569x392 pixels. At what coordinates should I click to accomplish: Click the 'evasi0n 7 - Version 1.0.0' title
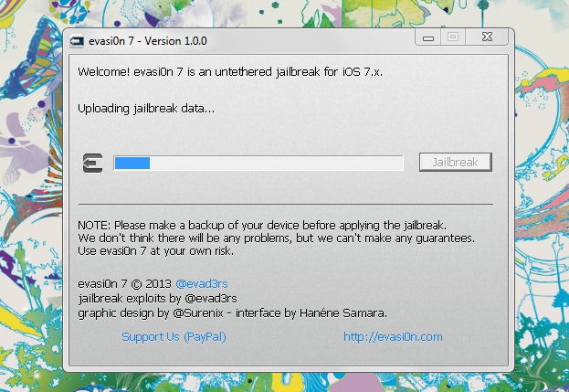tap(148, 41)
